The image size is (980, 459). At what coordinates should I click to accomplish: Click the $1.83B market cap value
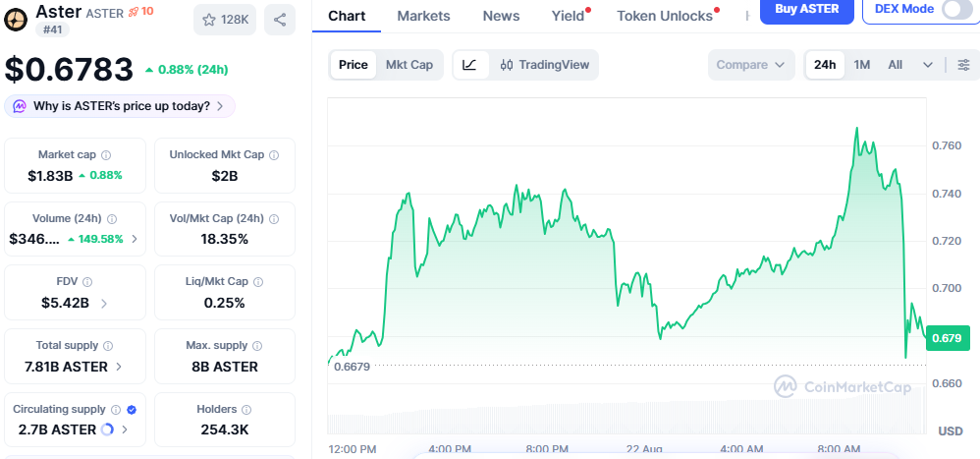50,176
